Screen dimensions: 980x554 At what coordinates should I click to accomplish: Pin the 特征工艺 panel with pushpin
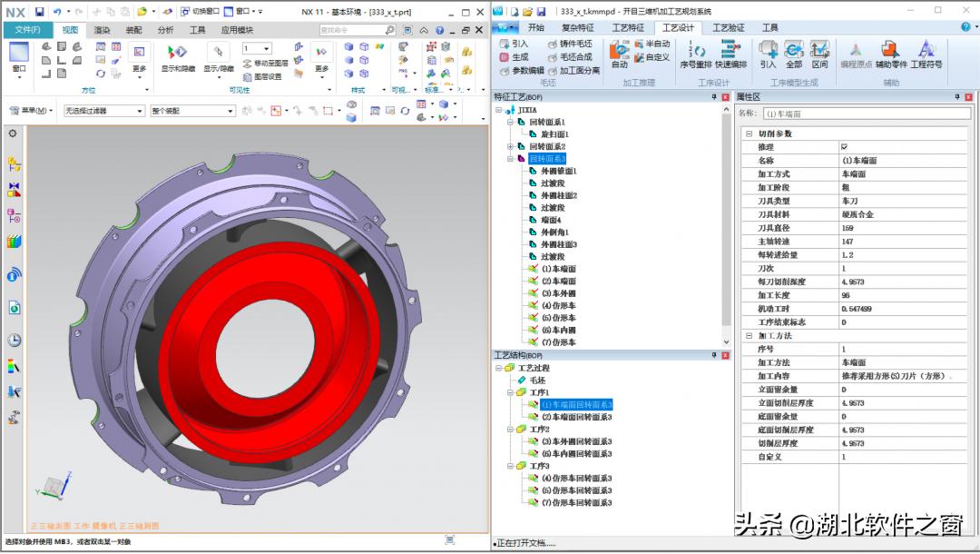pos(714,97)
